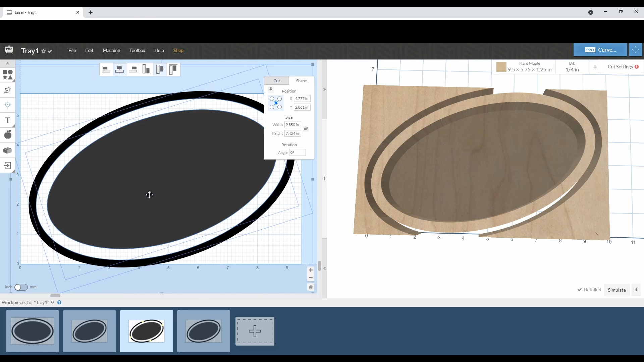Click the Carve button in top right
Screen dimensions: 644x362
[600, 50]
